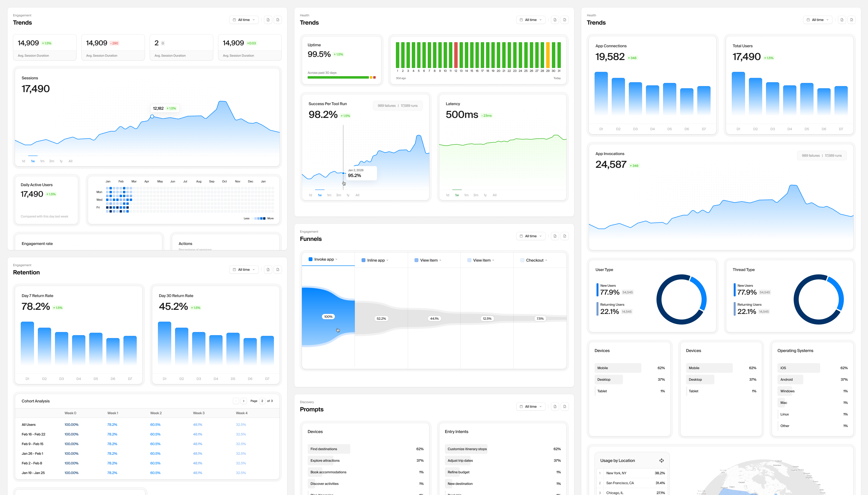Click previous page arrow in Cohort Analysis
Screen dimensions: 868x495
236,401
